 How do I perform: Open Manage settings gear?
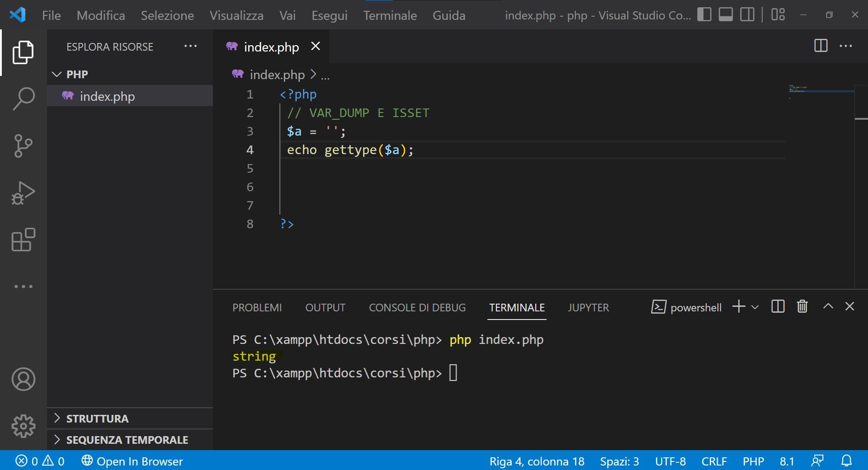pyautogui.click(x=23, y=426)
